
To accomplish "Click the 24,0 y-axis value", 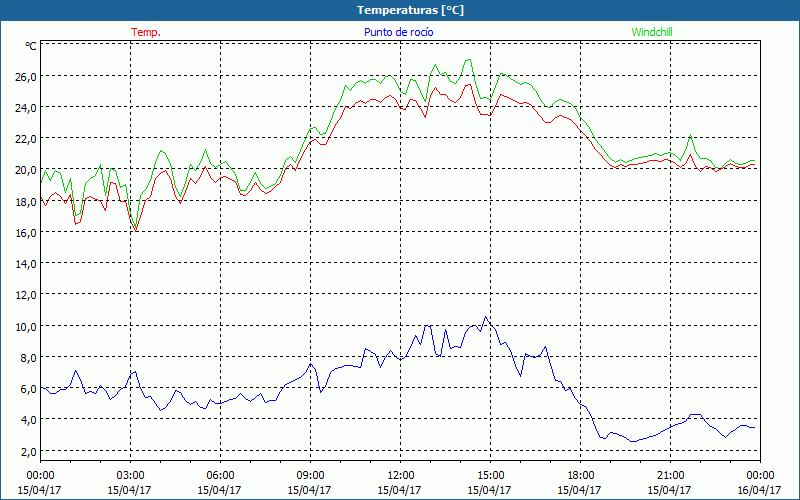I will (26, 108).
